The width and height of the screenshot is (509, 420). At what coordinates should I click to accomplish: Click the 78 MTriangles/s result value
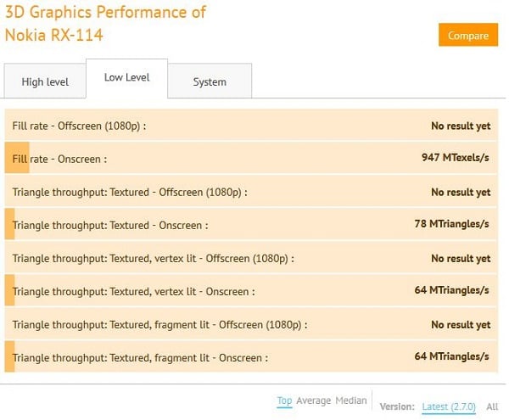tap(451, 224)
